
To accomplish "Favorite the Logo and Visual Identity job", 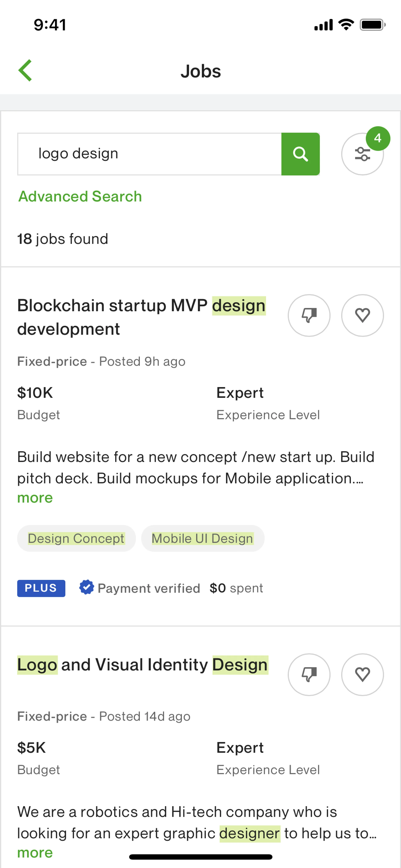I will pyautogui.click(x=362, y=674).
